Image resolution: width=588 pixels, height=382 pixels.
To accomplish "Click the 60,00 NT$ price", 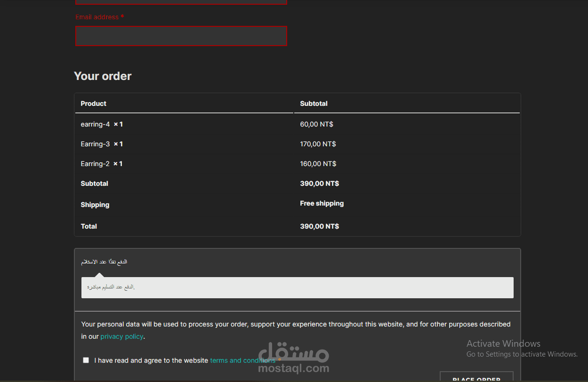I will point(316,124).
